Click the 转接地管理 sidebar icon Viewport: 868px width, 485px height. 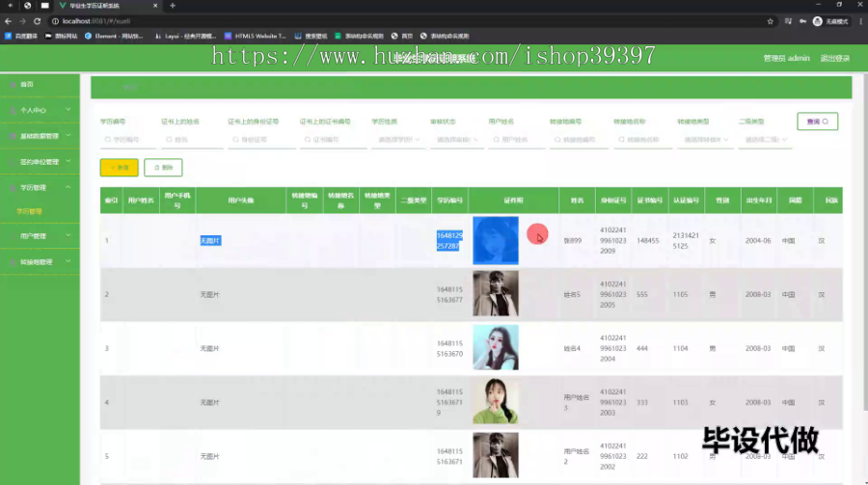pos(13,262)
